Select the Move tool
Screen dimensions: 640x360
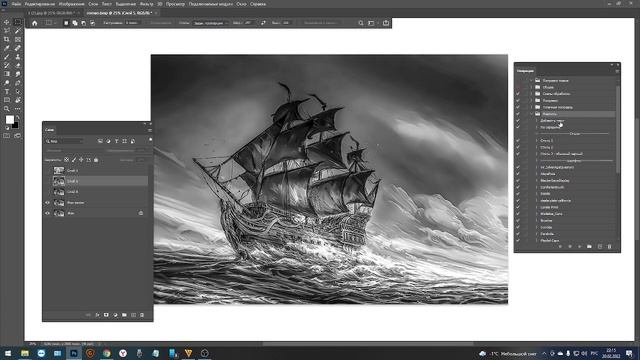tap(7, 22)
